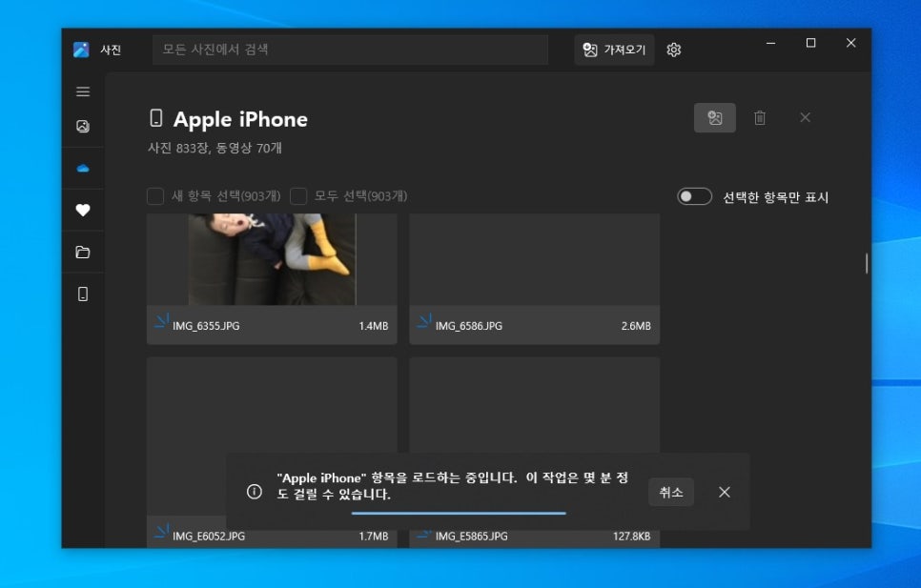
Task: Click the import arrow icon beside IMG_6355.JPG
Action: (161, 321)
